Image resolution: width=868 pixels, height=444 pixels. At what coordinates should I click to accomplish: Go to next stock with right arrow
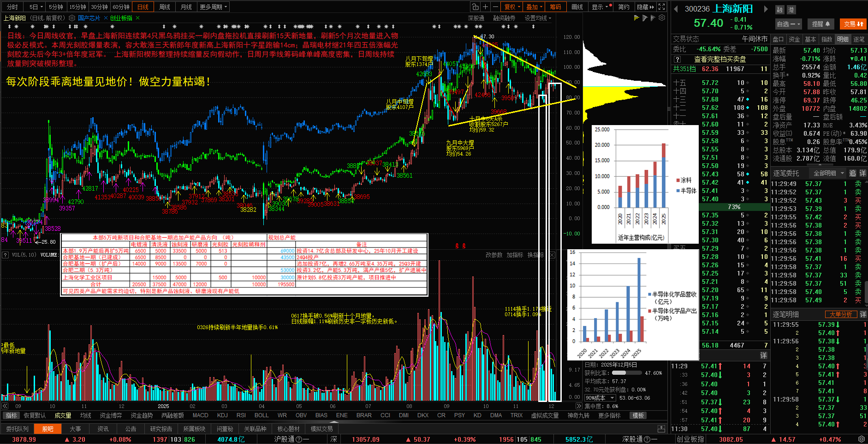766,9
